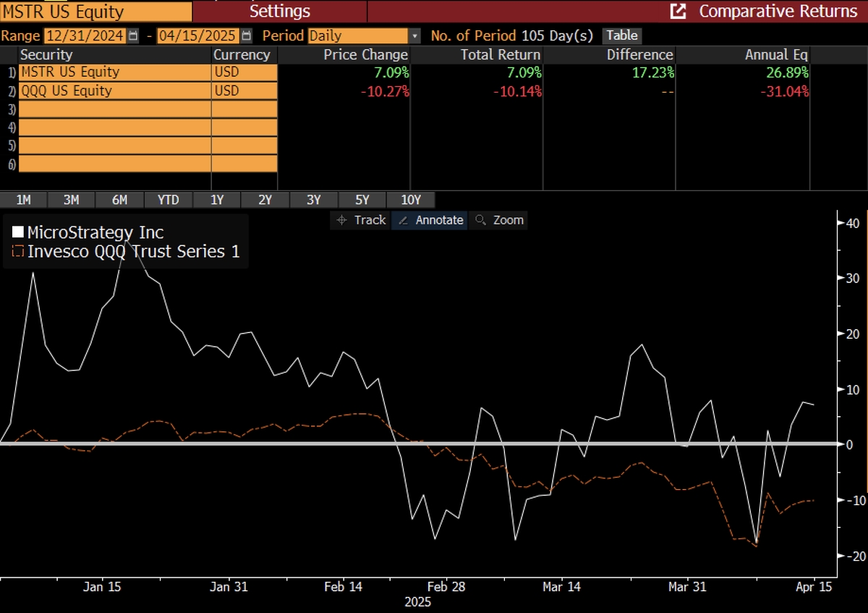This screenshot has height=613, width=868.
Task: Click the MSTR US Equity ticker box at top
Action: click(96, 12)
